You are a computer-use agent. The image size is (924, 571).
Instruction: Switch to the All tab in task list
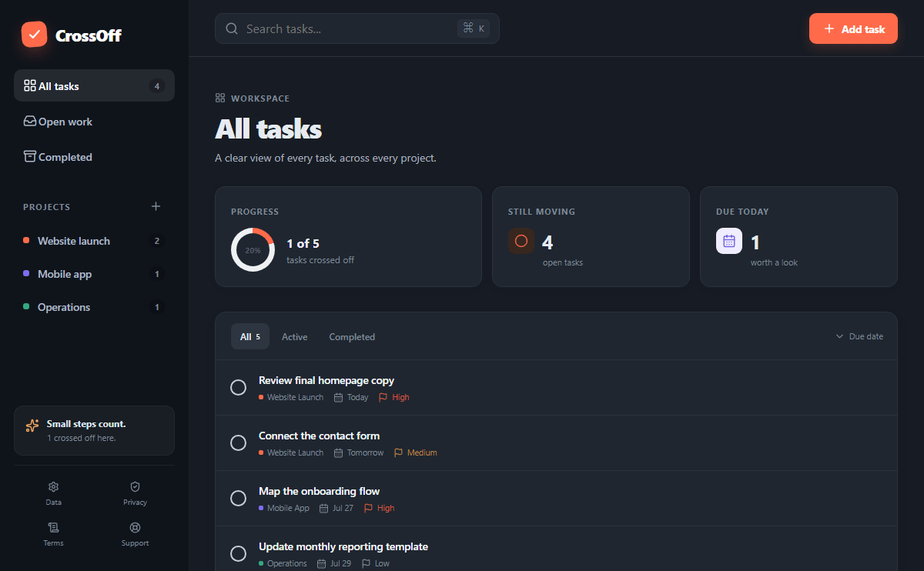coord(250,336)
